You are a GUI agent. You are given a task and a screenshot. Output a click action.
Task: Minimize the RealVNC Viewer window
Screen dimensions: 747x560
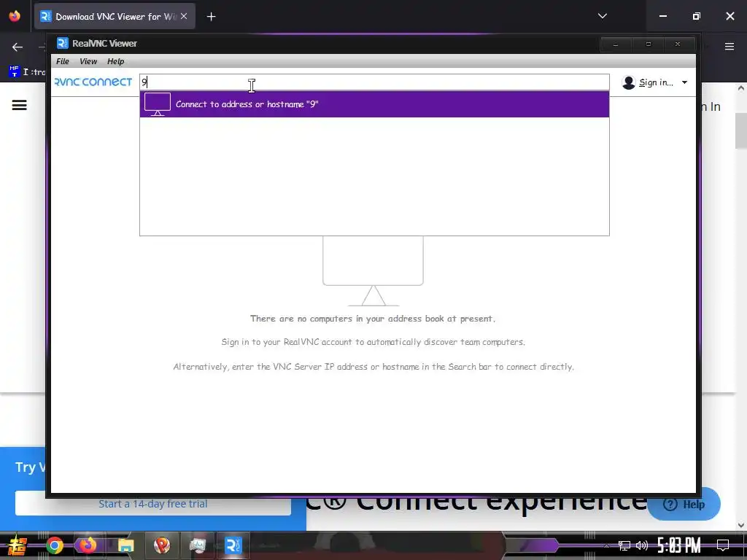616,44
